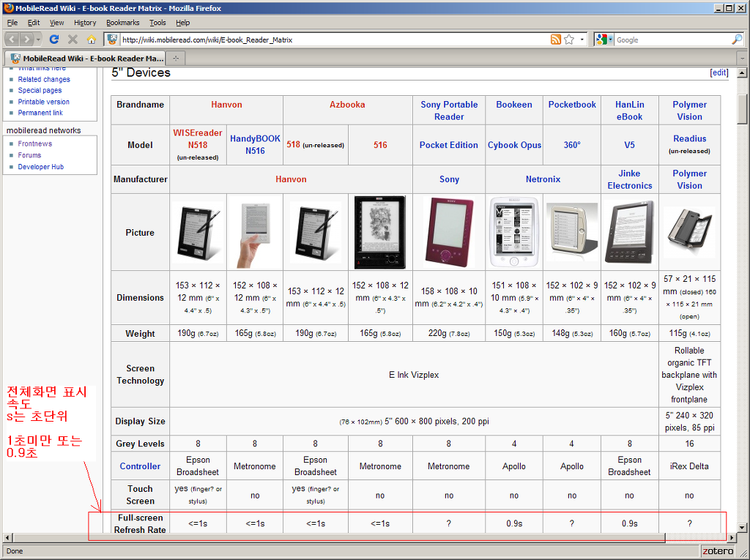Click the horizontal scrollbar right arrow

(732, 538)
